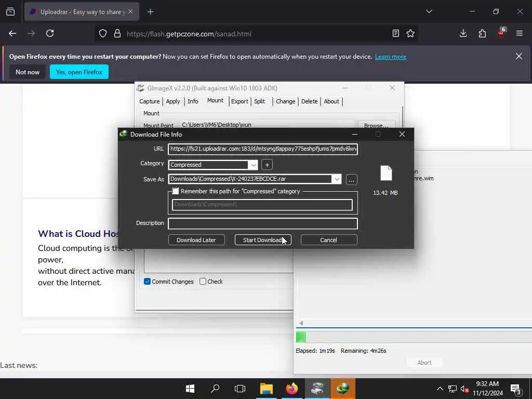
Task: Switch to Firefox in the taskbar
Action: (292, 389)
